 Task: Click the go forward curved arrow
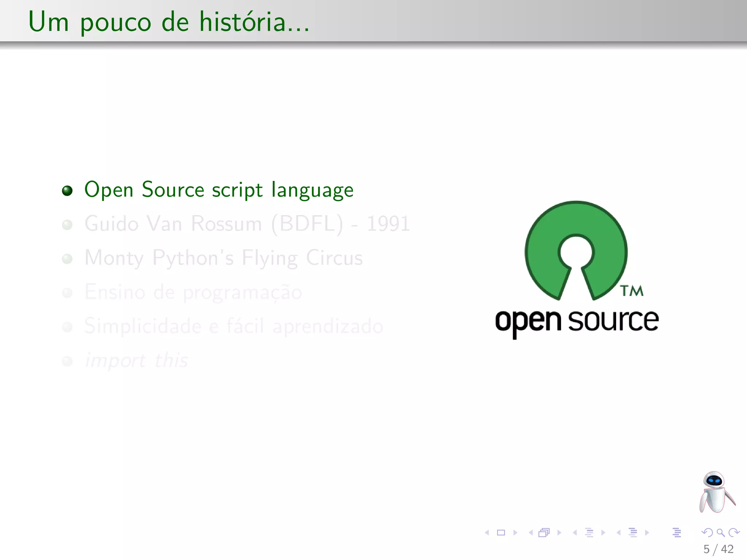coord(734,533)
